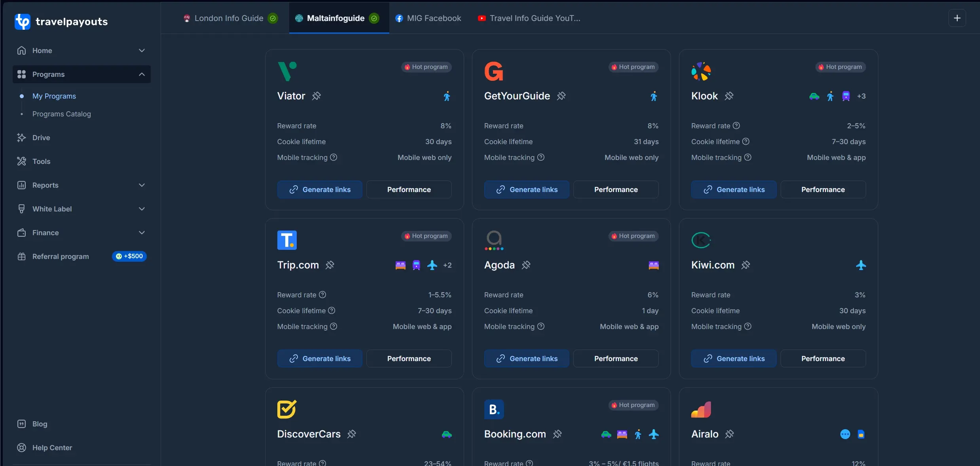This screenshot has width=980, height=466.
Task: Open the Travel Info Guide YouTube tab
Action: click(x=529, y=18)
